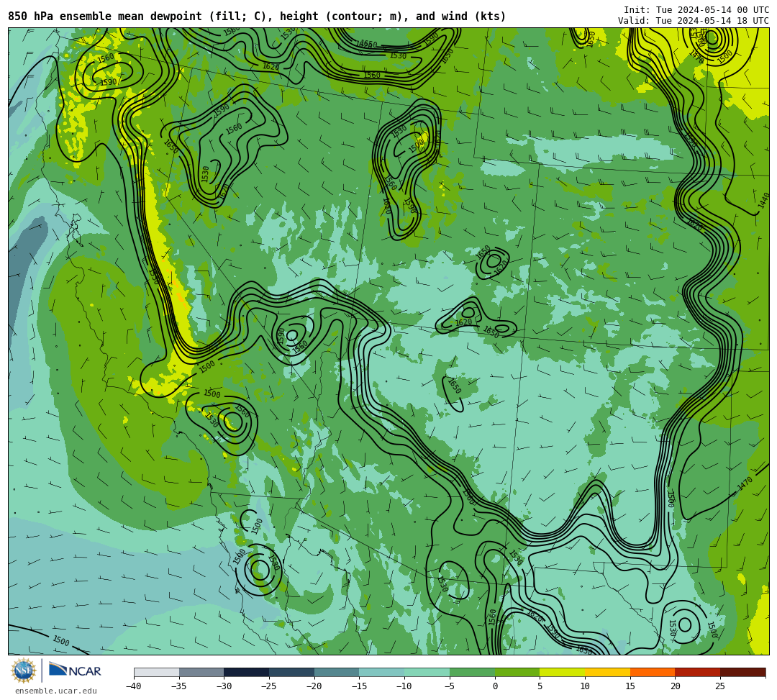This screenshot has width=777, height=700.
Task: Click the amber 10 to 15 color swatch
Action: point(607,672)
